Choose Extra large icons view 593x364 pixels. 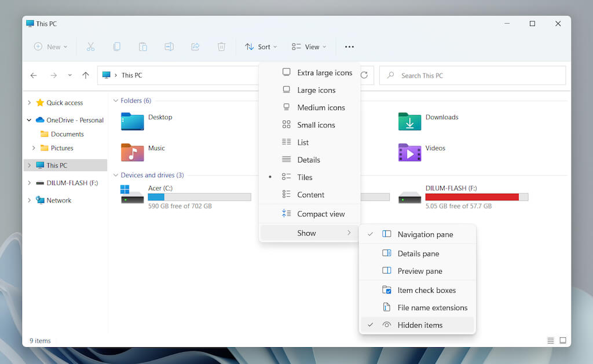tap(324, 73)
